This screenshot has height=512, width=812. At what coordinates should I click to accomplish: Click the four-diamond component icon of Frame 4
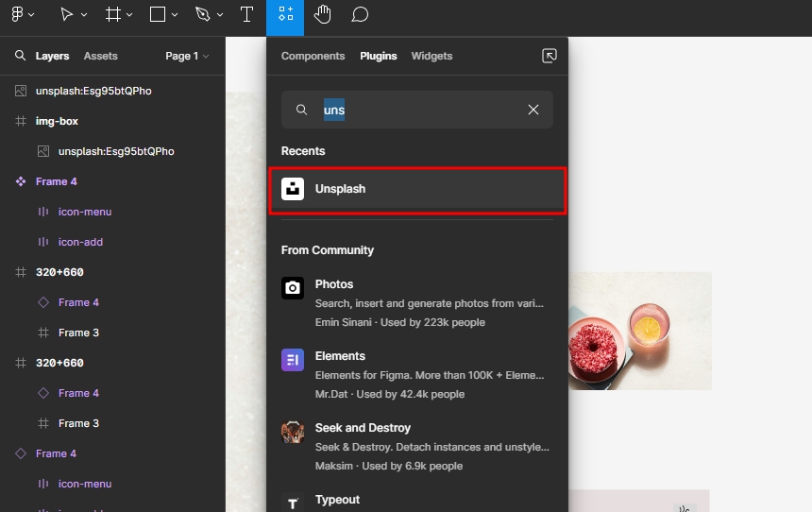pyautogui.click(x=21, y=181)
